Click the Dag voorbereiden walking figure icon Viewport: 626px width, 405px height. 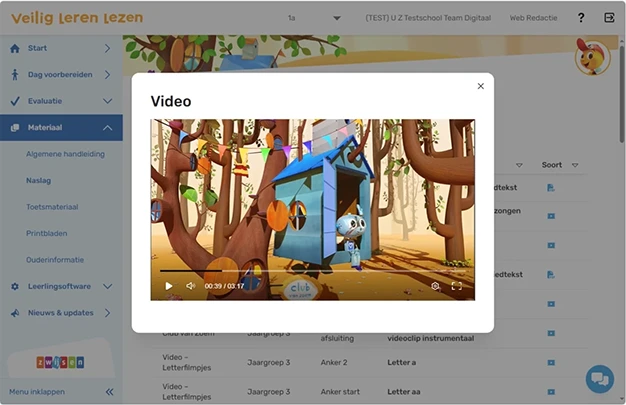[x=15, y=75]
